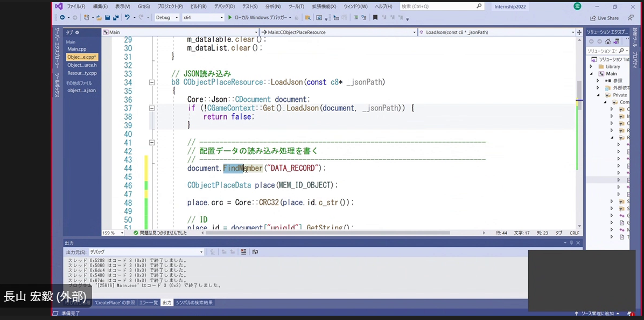
Task: Click the Undo arrow icon
Action: tap(127, 18)
